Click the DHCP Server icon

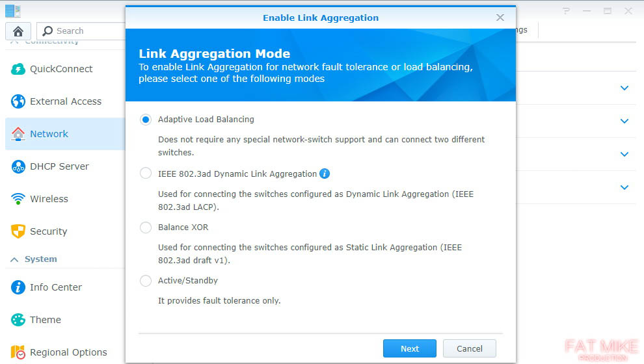pyautogui.click(x=18, y=166)
